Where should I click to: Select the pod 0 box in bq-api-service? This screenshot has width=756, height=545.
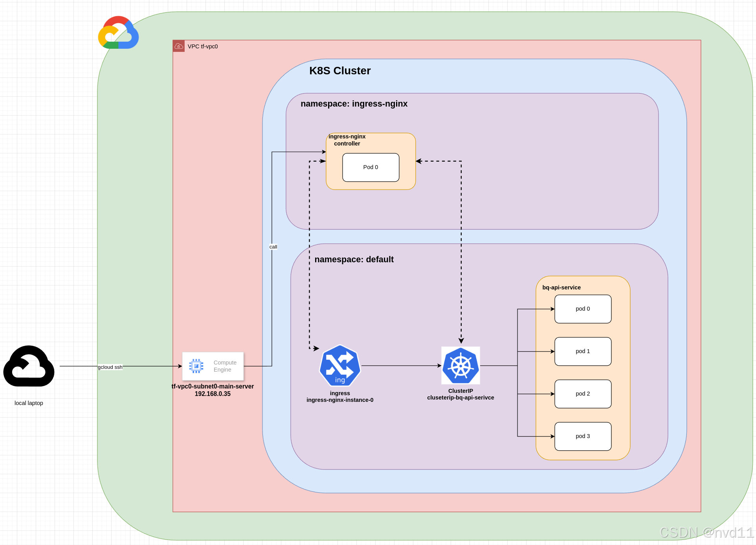(583, 309)
